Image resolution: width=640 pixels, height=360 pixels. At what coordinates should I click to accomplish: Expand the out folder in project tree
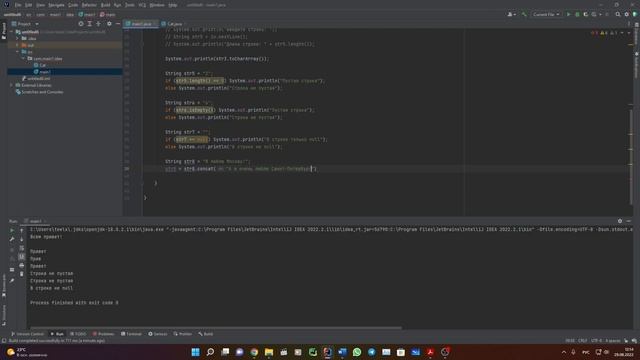pos(17,45)
